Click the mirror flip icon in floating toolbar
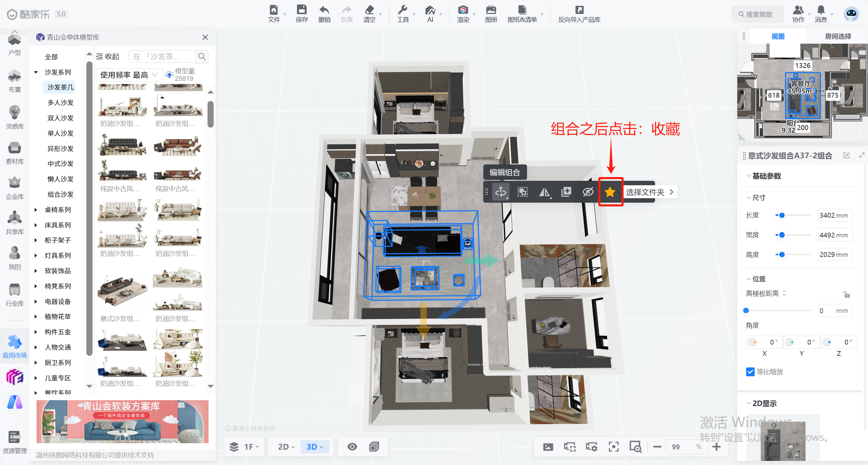868x465 pixels. coord(544,192)
